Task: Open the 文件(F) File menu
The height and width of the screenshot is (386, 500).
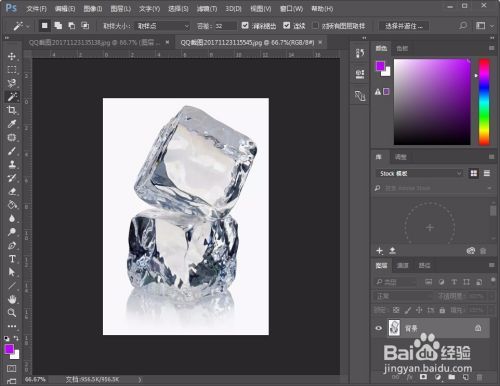Action: [36, 9]
